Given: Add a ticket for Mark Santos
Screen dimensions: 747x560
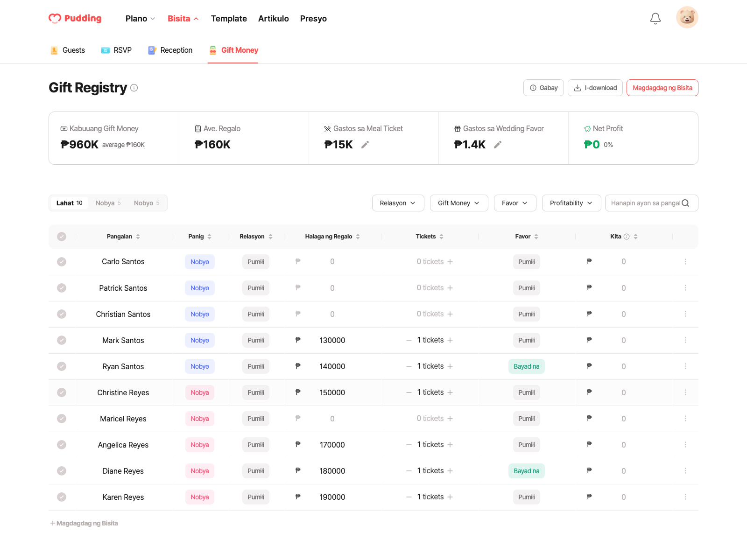Looking at the screenshot, I should [450, 340].
